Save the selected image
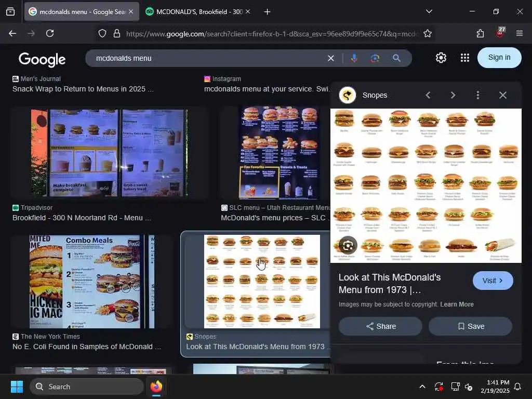 470,326
